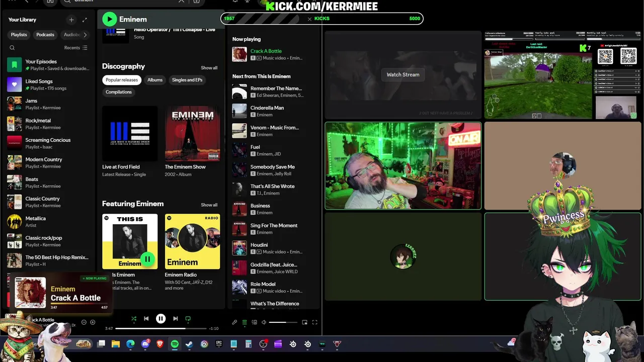Open Brave browser from the taskbar
Image resolution: width=644 pixels, height=362 pixels.
click(160, 344)
